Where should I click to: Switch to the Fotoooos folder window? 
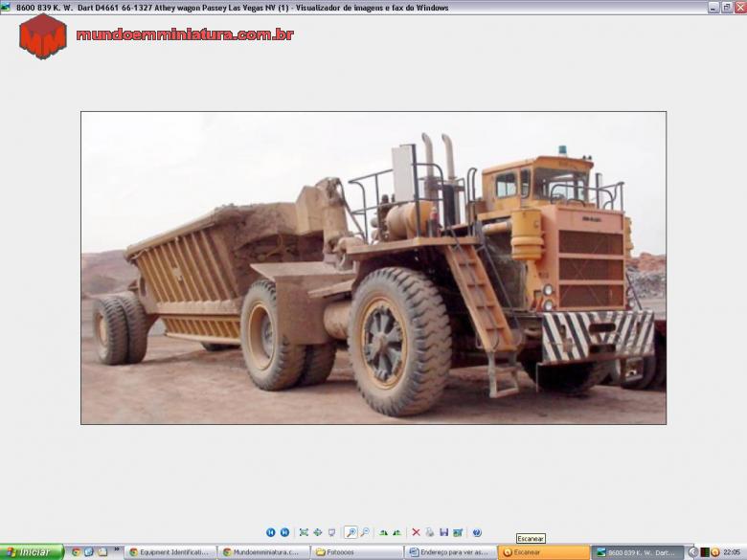coord(354,552)
